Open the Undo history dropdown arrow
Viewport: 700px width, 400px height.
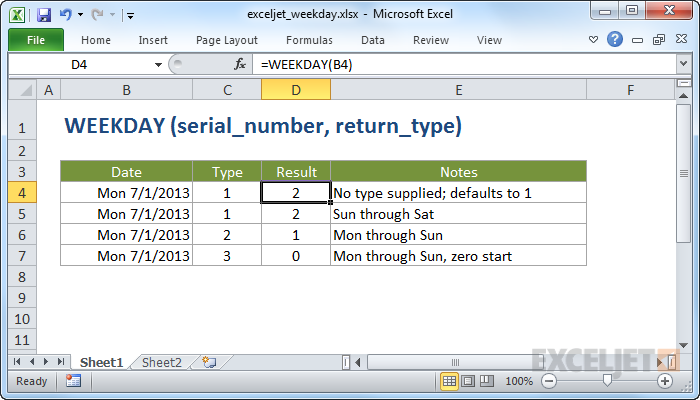point(80,15)
